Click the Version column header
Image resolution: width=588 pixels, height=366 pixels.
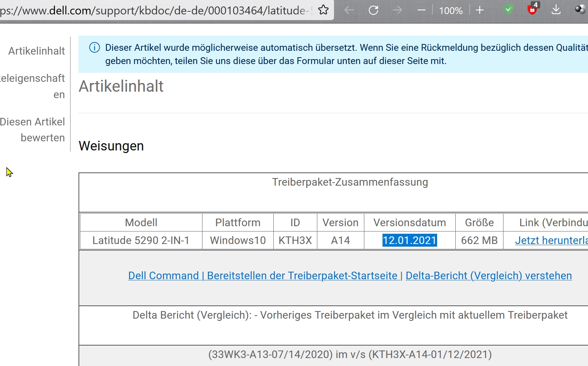pyautogui.click(x=340, y=222)
